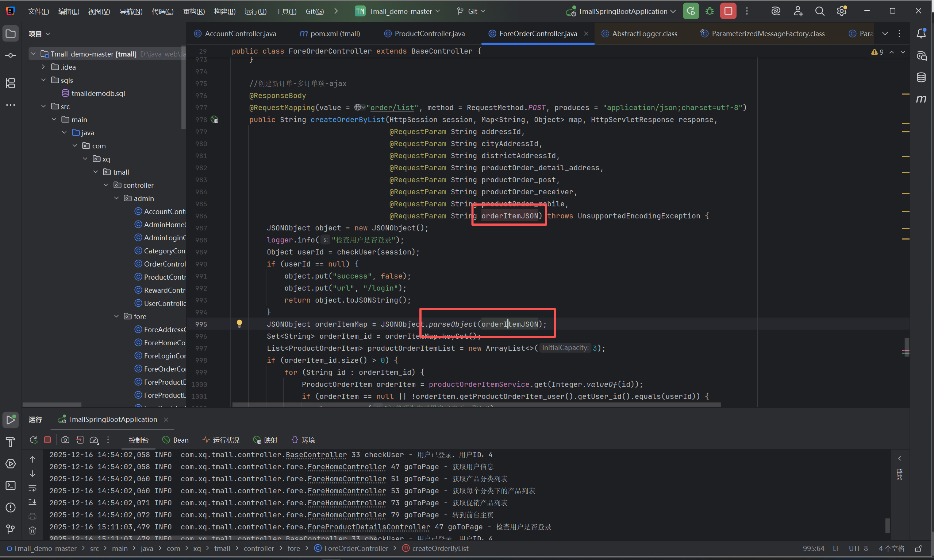The width and height of the screenshot is (934, 560).
Task: Open the 代码(C) menu
Action: pos(162,11)
